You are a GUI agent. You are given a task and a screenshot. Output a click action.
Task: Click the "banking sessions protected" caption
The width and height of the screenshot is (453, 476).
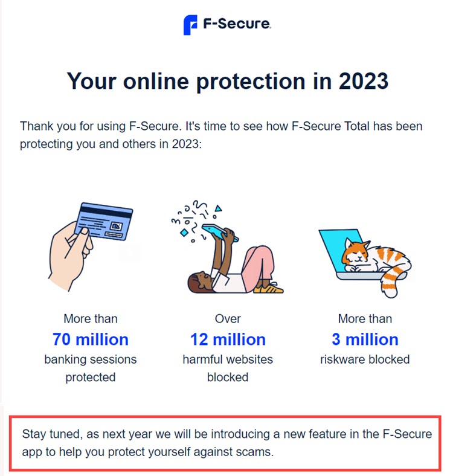(x=91, y=368)
